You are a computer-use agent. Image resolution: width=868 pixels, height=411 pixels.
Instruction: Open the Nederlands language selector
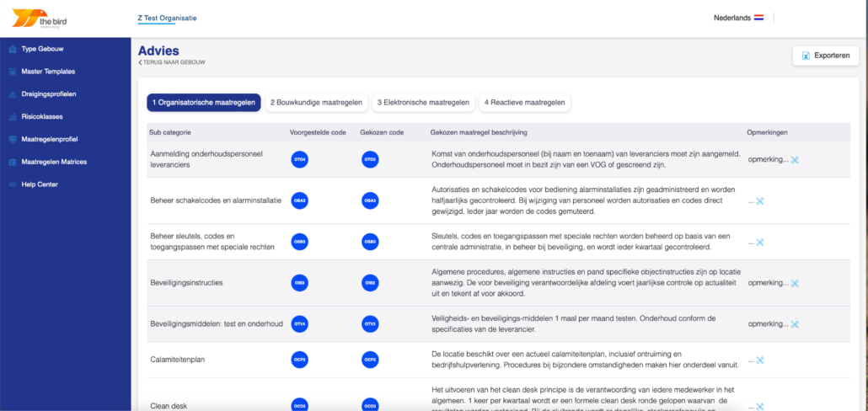[x=738, y=18]
